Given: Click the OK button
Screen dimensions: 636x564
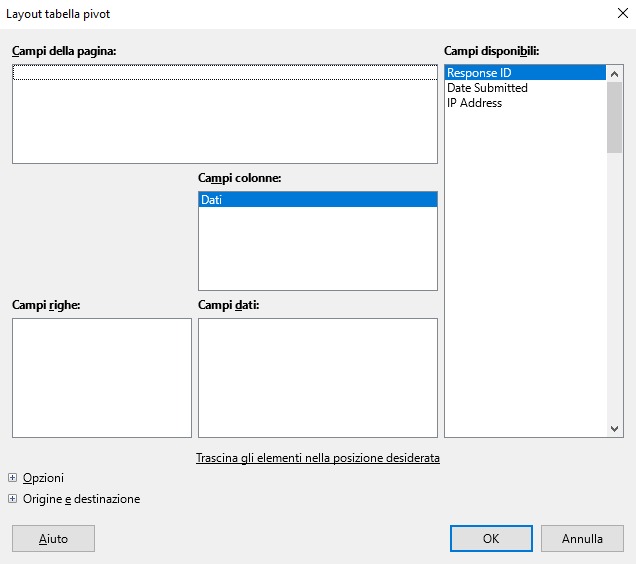Looking at the screenshot, I should (491, 538).
